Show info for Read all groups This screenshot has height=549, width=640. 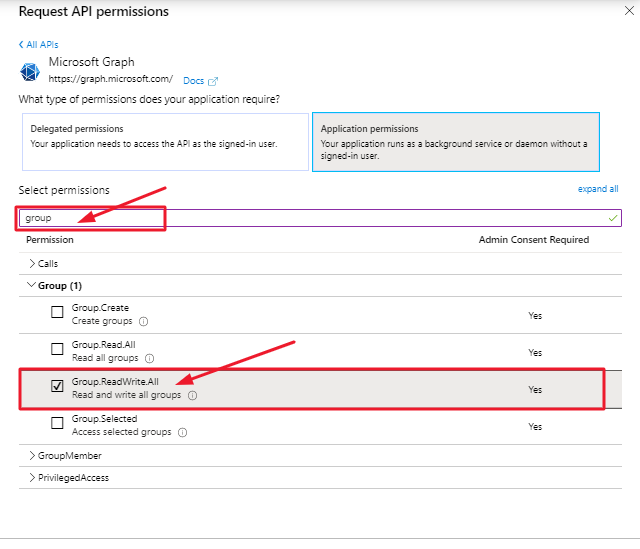149,358
